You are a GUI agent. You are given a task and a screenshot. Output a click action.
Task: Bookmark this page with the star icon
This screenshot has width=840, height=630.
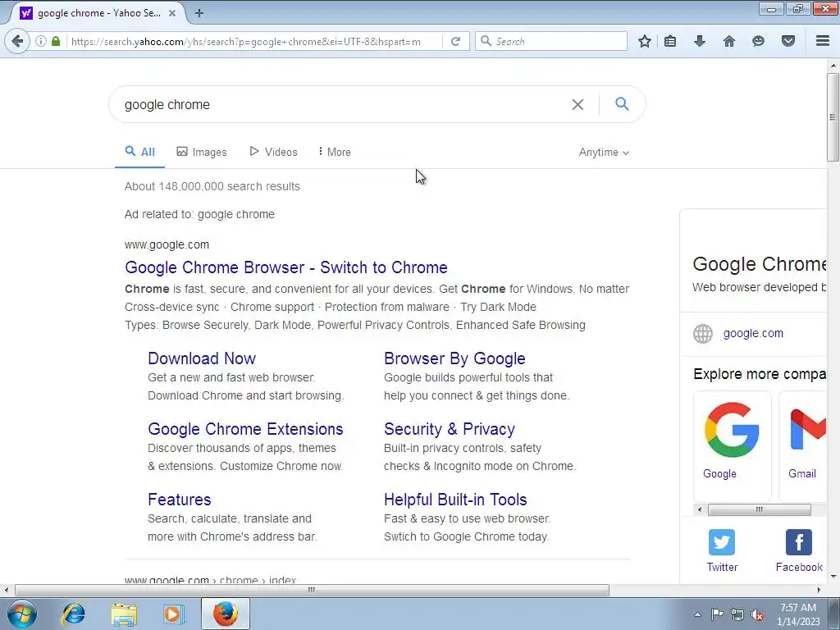(x=645, y=41)
